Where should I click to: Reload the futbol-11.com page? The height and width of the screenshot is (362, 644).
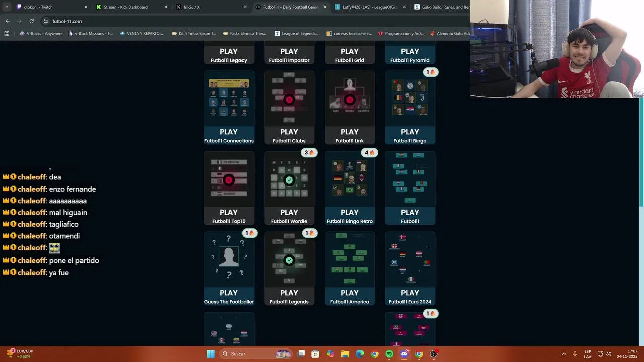pos(31,21)
